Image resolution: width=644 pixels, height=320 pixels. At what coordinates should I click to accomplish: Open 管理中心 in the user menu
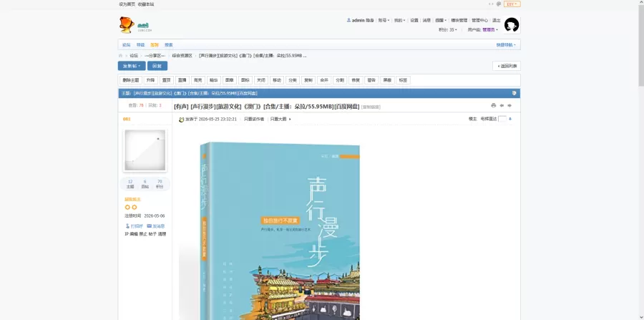pyautogui.click(x=479, y=20)
